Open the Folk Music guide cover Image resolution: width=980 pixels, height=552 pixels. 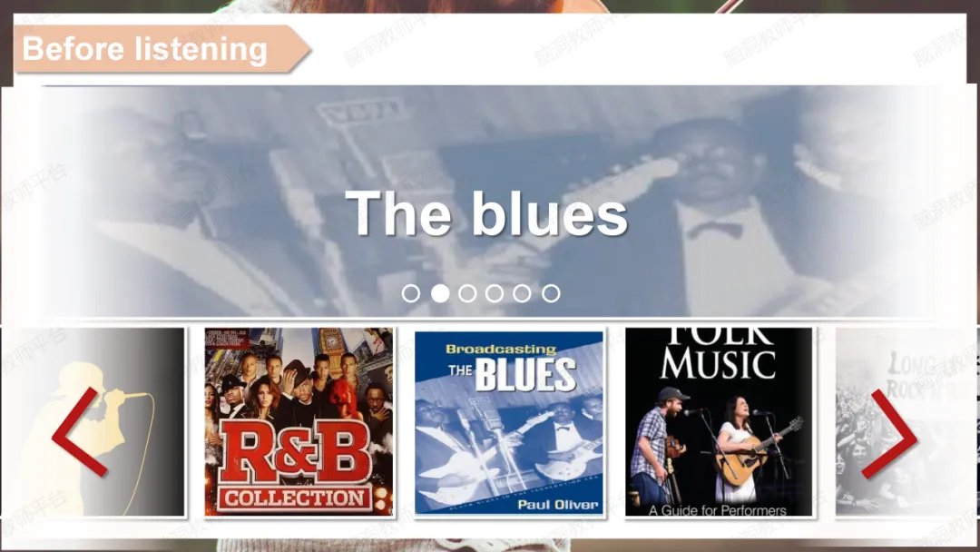coord(719,421)
